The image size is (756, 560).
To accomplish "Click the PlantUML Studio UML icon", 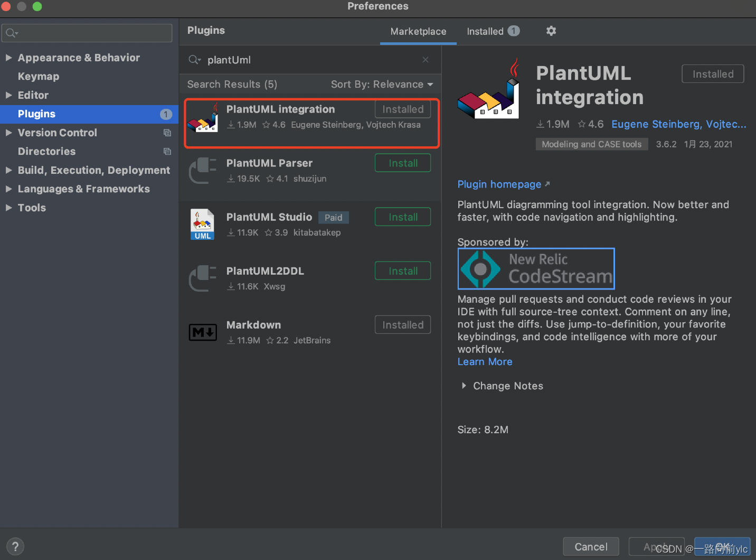I will (x=202, y=224).
